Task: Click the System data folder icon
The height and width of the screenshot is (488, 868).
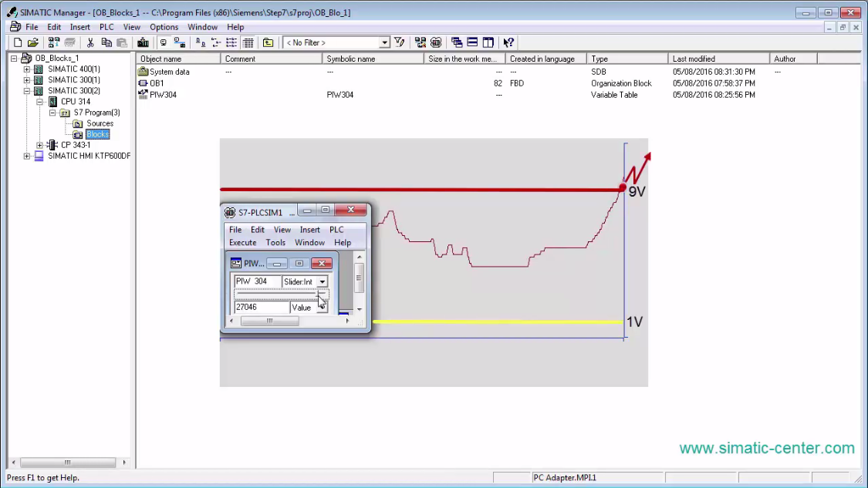Action: point(143,72)
